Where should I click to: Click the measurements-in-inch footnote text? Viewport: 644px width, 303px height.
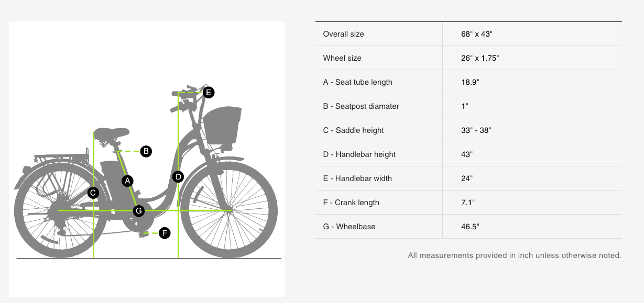514,255
